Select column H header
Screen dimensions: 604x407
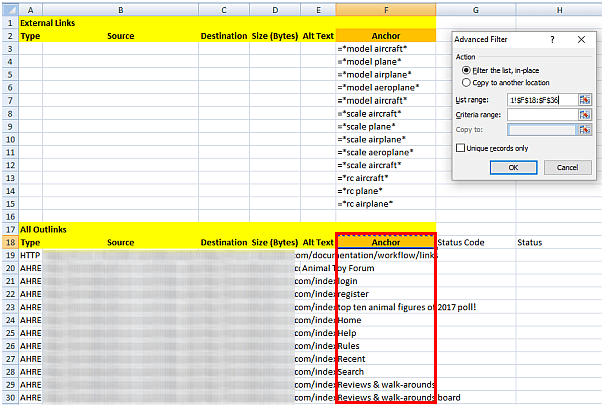[x=559, y=10]
